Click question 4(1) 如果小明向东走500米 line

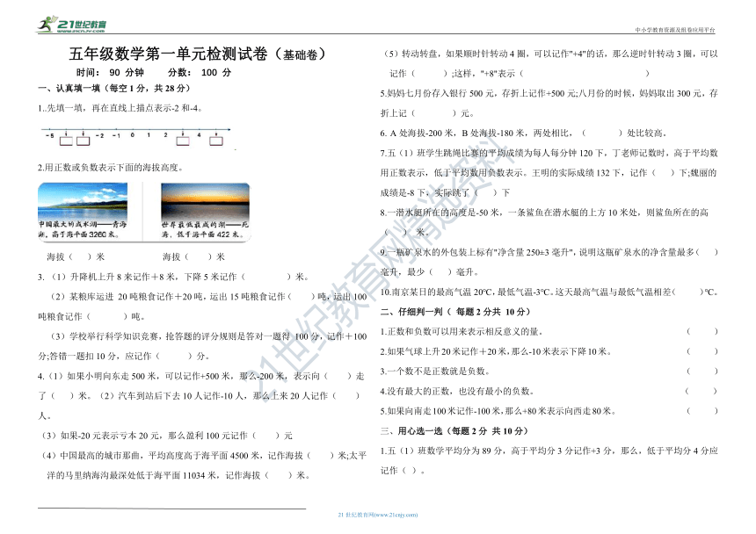(x=201, y=376)
